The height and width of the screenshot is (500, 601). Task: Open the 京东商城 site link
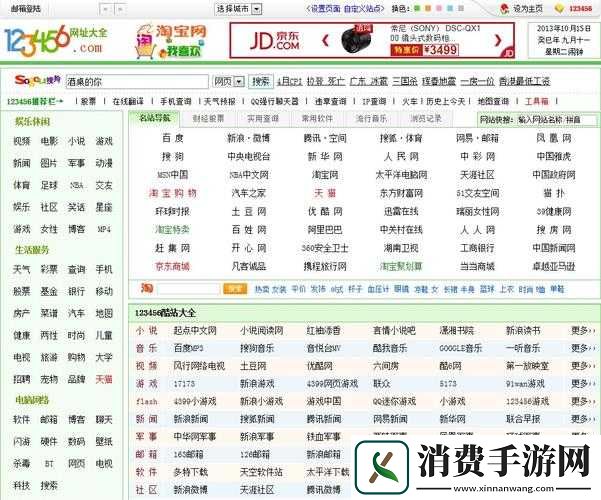(x=172, y=266)
